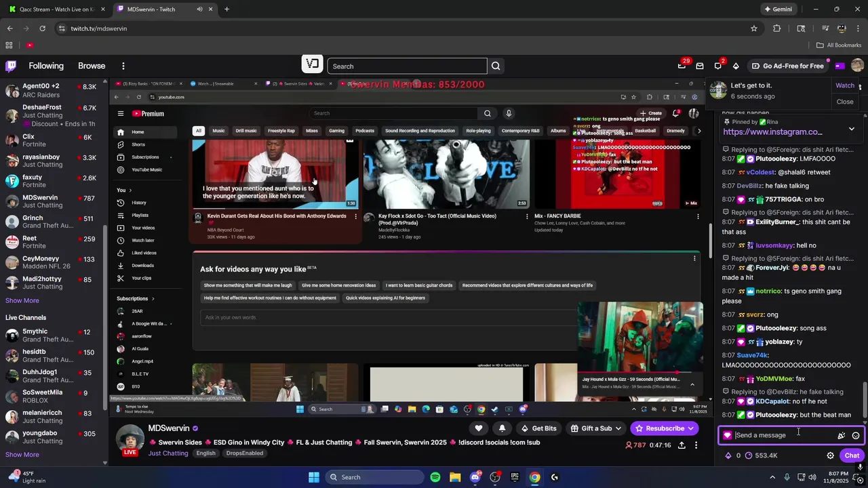Open the emote picker in chat
The width and height of the screenshot is (868, 488).
click(x=856, y=436)
